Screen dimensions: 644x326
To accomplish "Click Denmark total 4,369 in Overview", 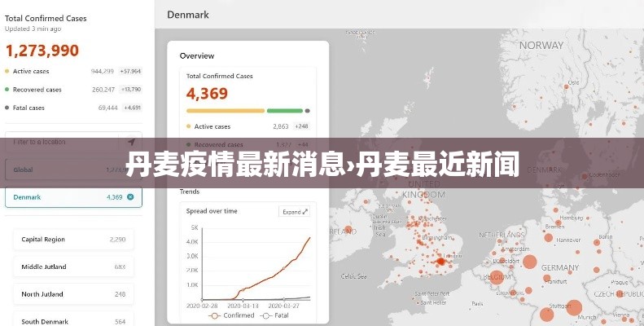I will [207, 94].
